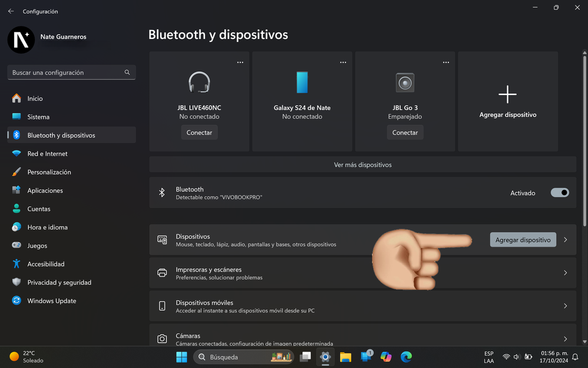Click the phone icon for Dispositivos móviles
This screenshot has width=588, height=368.
162,305
